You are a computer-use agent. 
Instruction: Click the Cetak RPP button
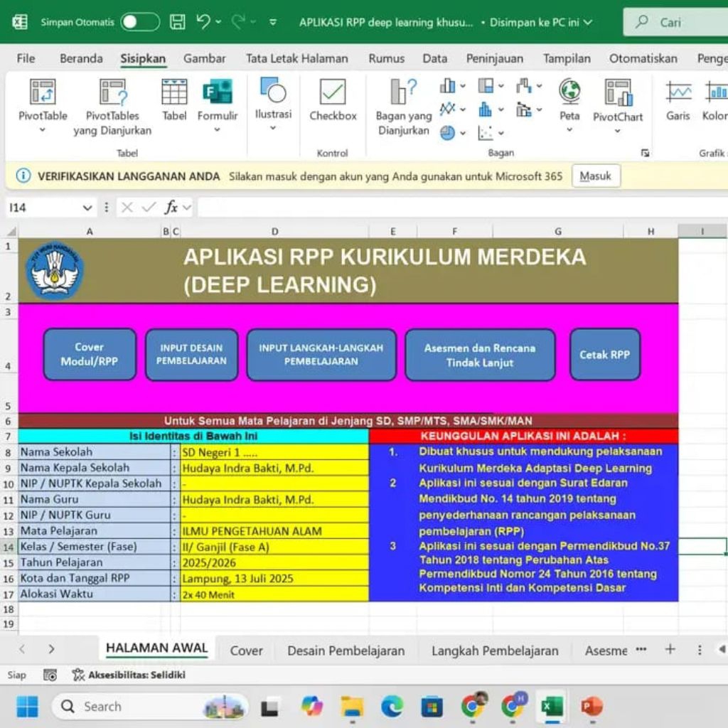click(x=604, y=354)
